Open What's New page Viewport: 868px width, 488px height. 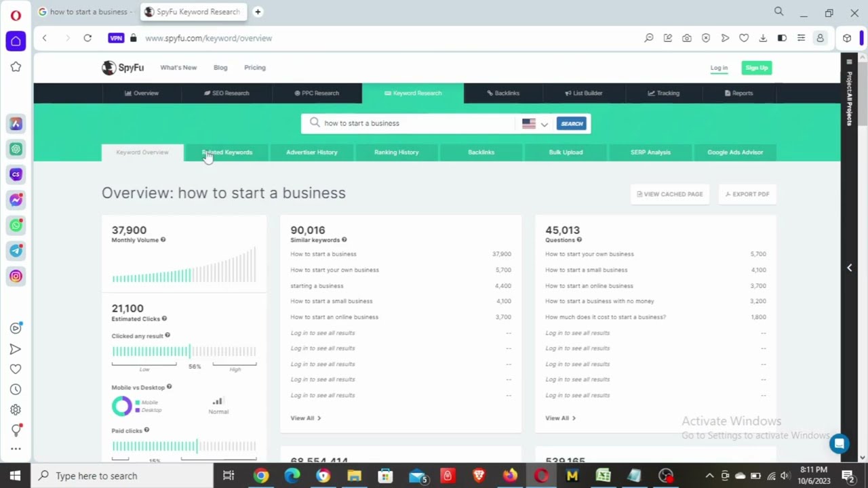[x=178, y=68]
